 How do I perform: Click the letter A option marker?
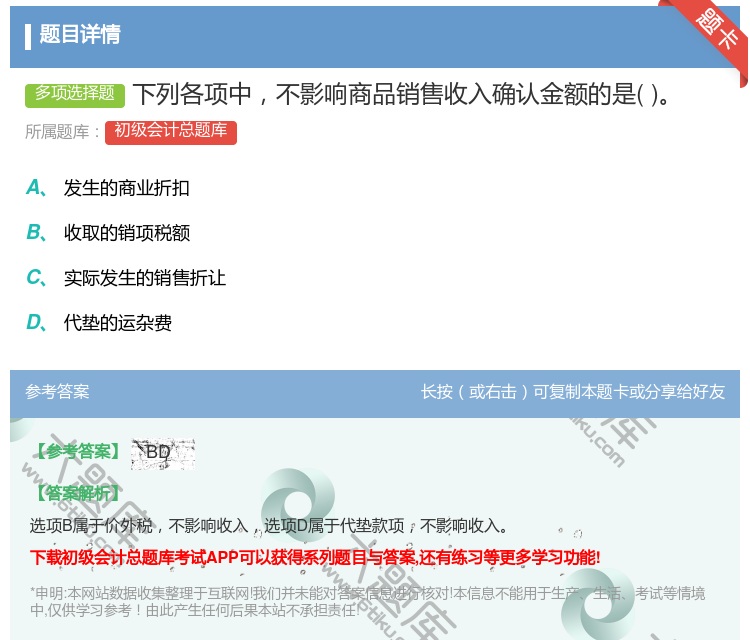[36, 188]
